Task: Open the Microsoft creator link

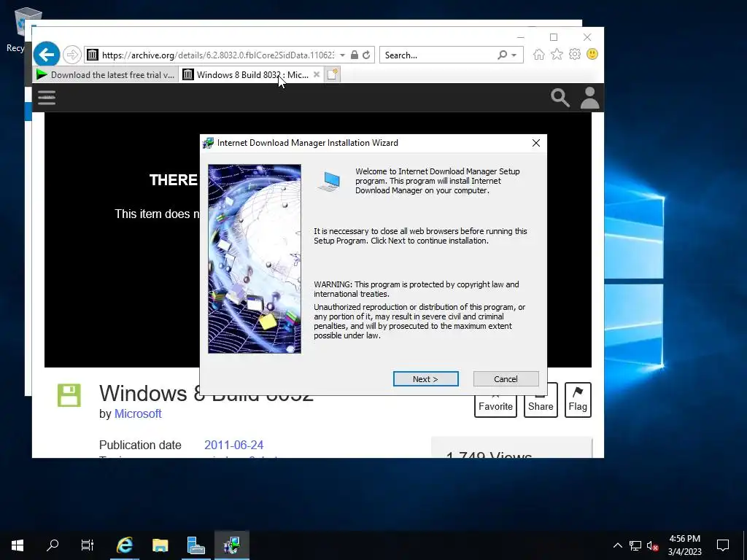Action: tap(138, 414)
